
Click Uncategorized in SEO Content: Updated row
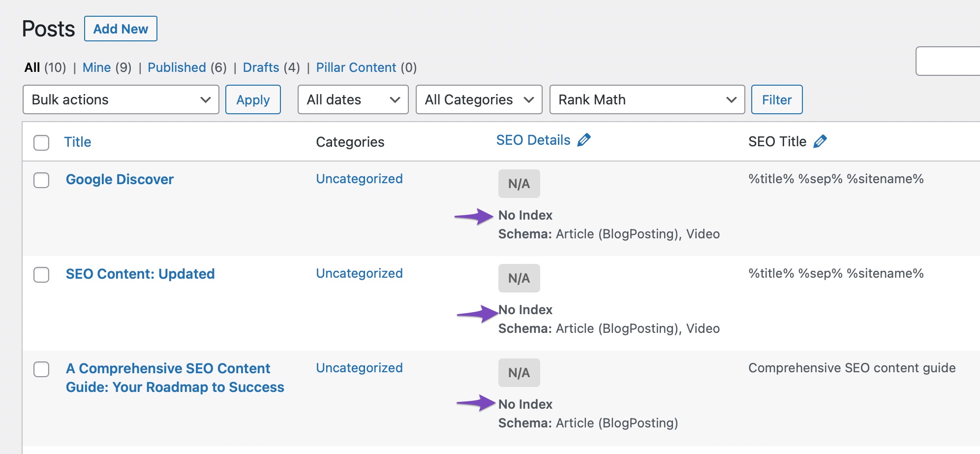click(359, 273)
